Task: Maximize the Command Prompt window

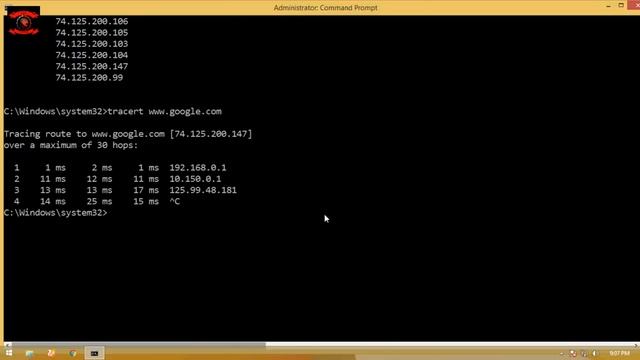Action: pos(621,5)
